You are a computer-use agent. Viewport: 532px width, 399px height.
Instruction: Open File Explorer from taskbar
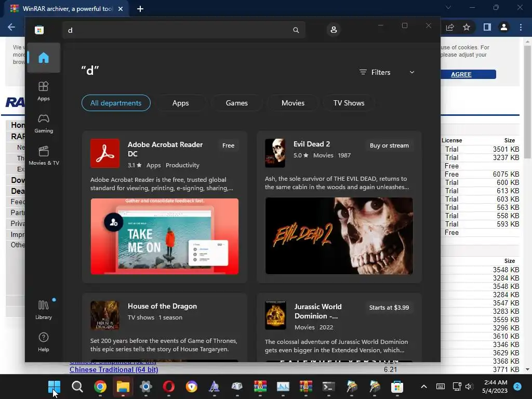(123, 387)
